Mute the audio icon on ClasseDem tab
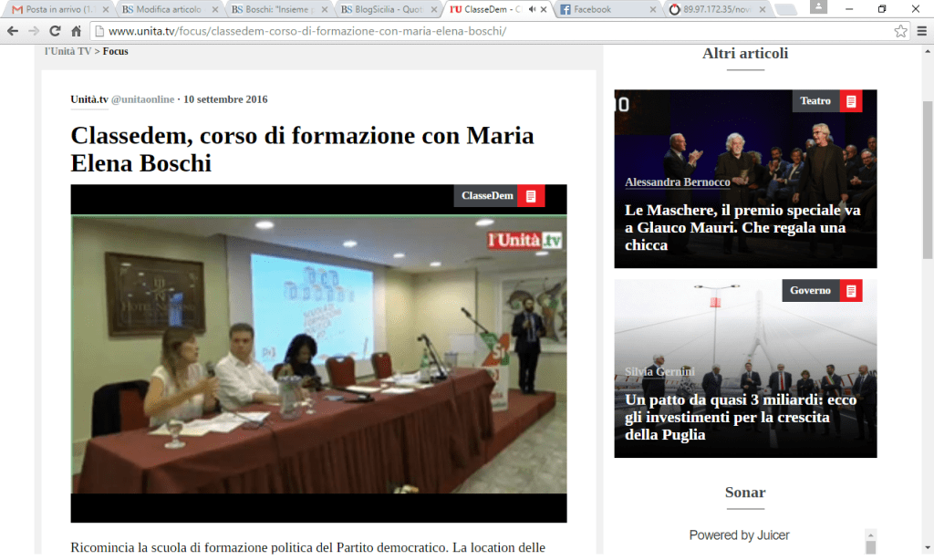This screenshot has width=934, height=560. [532, 9]
